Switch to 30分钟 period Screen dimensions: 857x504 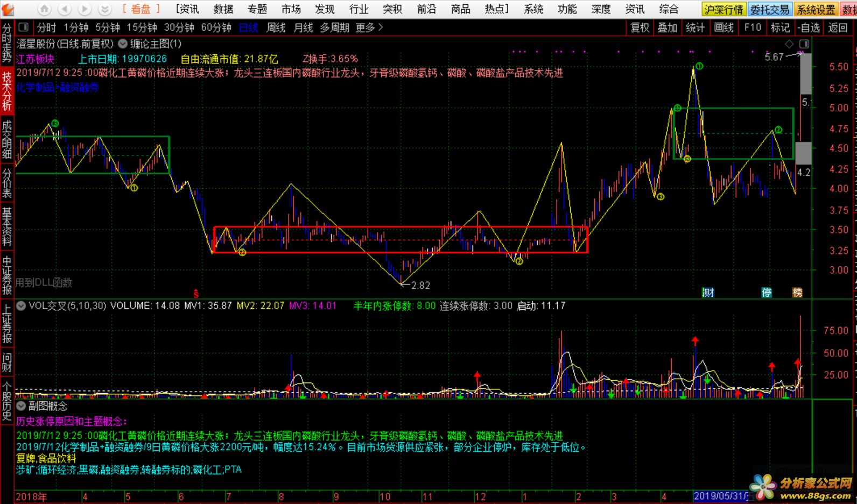[x=179, y=27]
